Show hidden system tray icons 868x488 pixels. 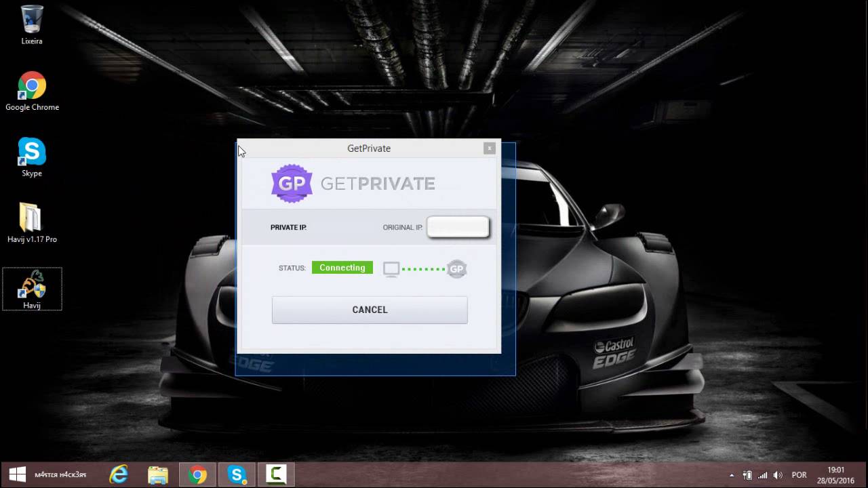(732, 475)
